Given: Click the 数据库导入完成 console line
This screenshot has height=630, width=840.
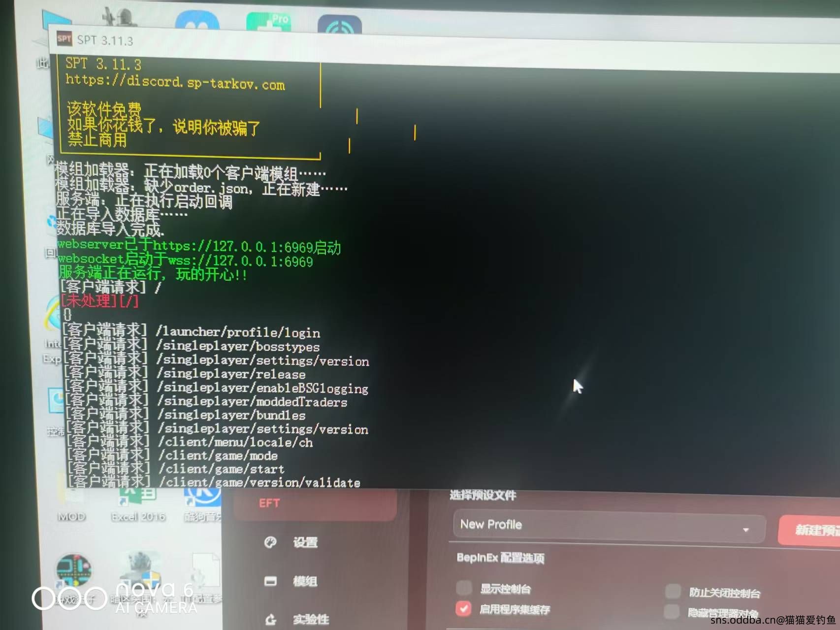Looking at the screenshot, I should [x=110, y=229].
